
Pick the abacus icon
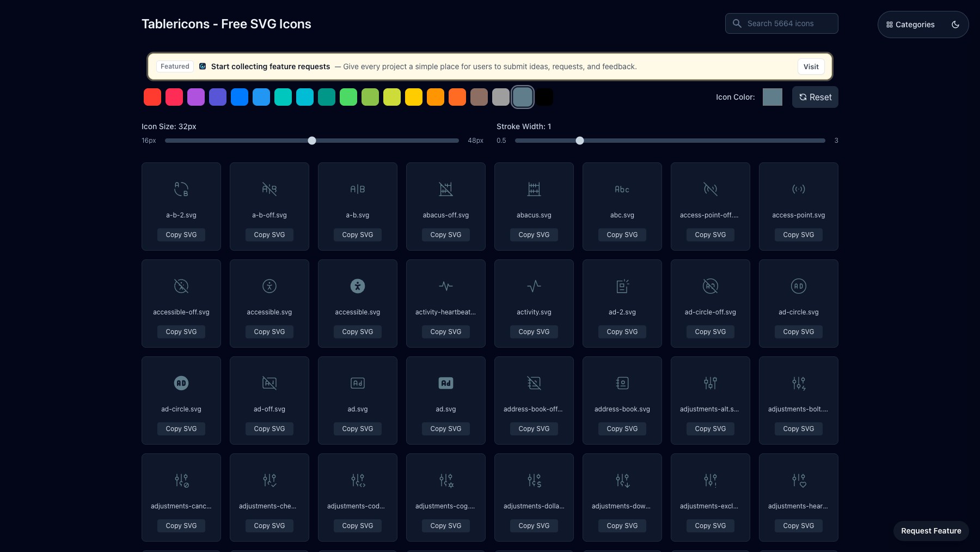534,189
